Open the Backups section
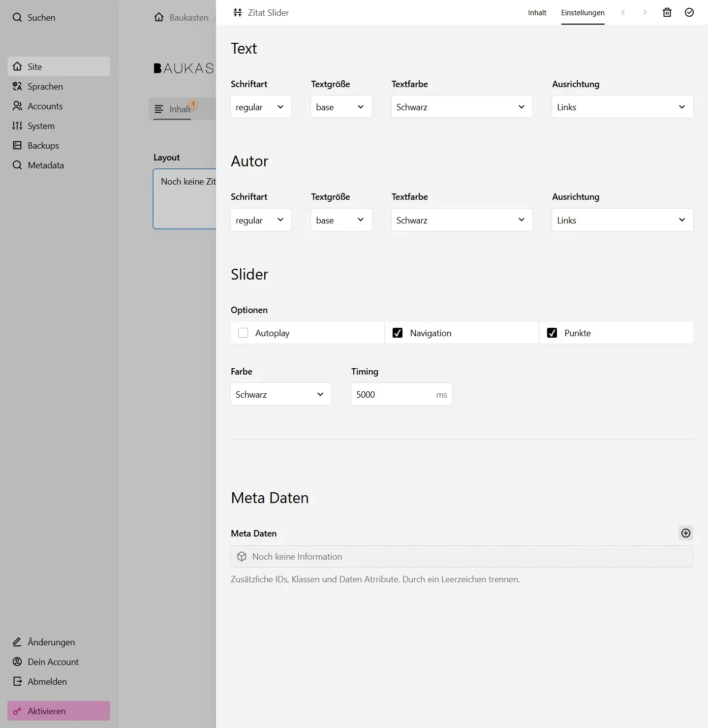 [43, 145]
